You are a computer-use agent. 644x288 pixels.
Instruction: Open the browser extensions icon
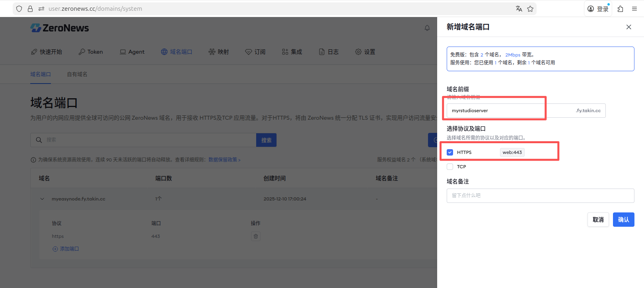620,9
